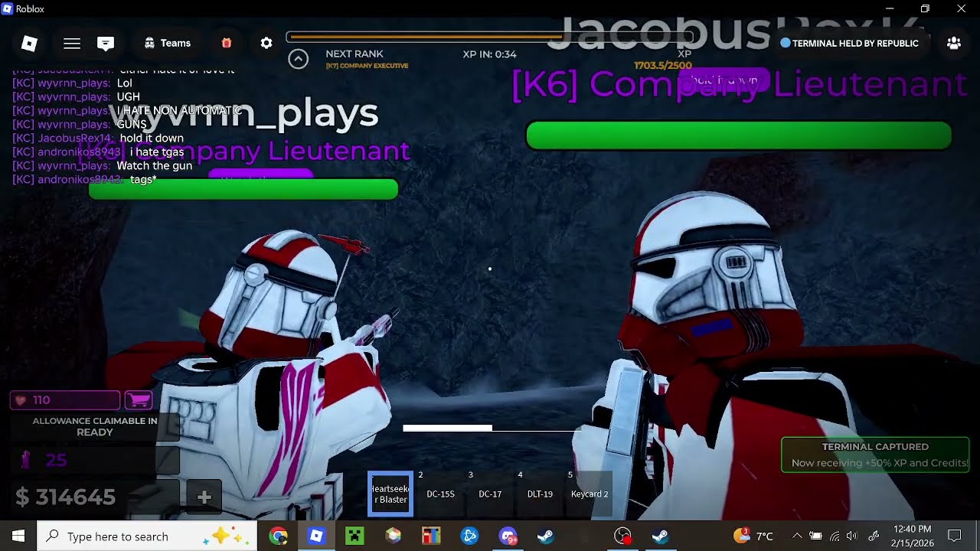Image resolution: width=980 pixels, height=551 pixels.
Task: Click chat message 'Watch the gun'
Action: coord(154,166)
